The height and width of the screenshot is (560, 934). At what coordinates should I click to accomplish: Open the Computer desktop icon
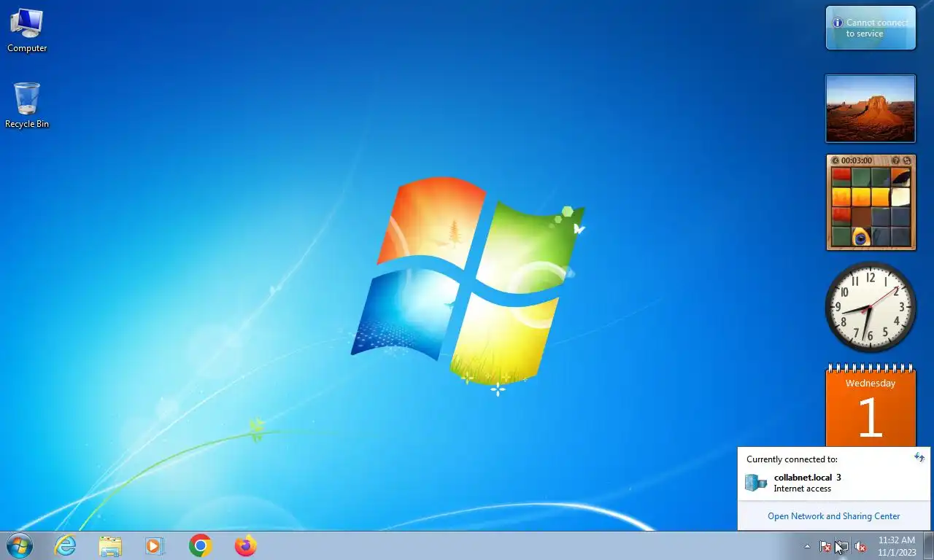27,31
